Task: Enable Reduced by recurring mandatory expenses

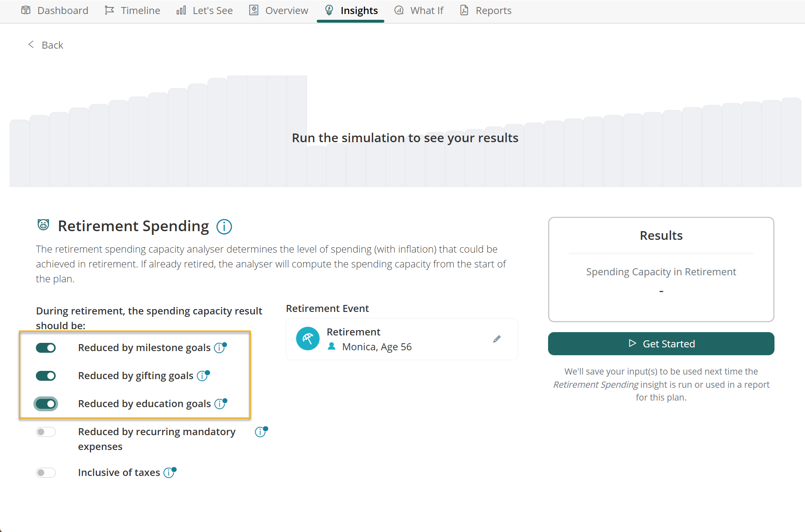Action: (46, 432)
